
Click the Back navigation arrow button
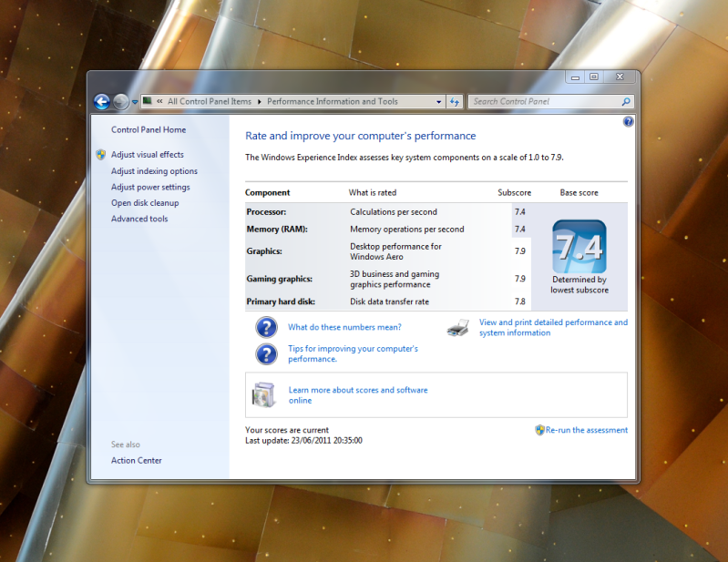point(102,102)
